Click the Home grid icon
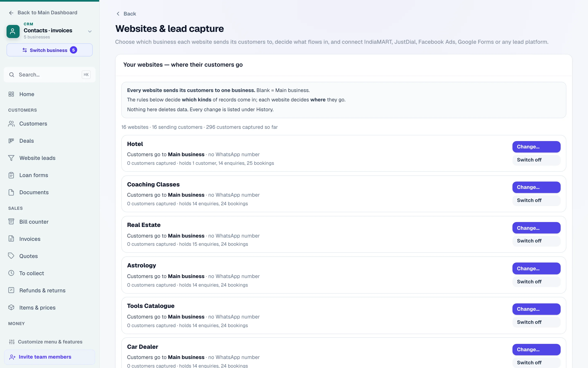The height and width of the screenshot is (368, 588). point(11,94)
